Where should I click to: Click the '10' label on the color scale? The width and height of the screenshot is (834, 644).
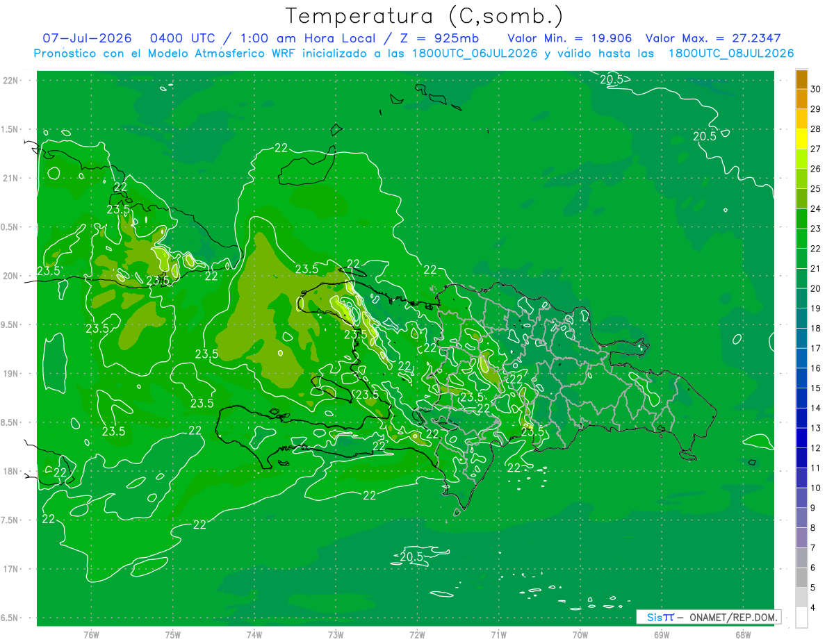(x=816, y=488)
